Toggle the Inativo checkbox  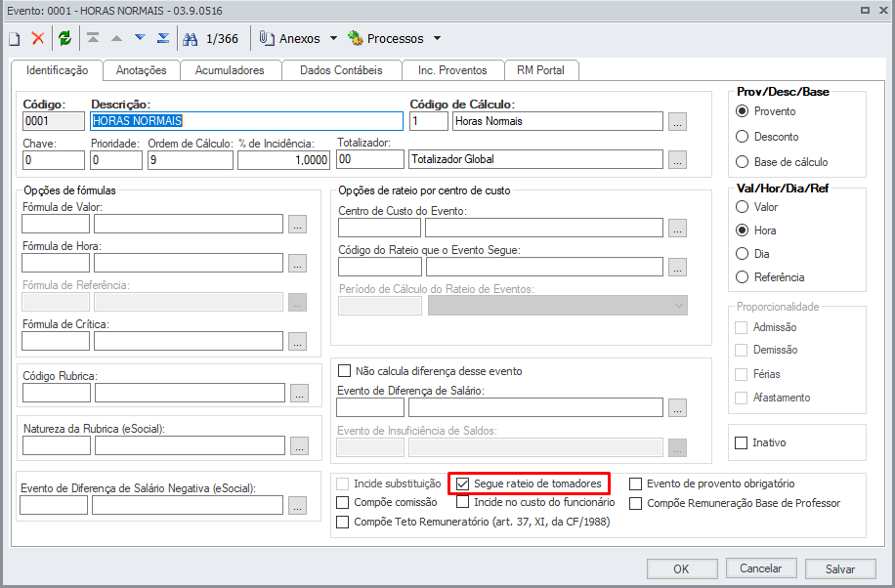click(741, 443)
